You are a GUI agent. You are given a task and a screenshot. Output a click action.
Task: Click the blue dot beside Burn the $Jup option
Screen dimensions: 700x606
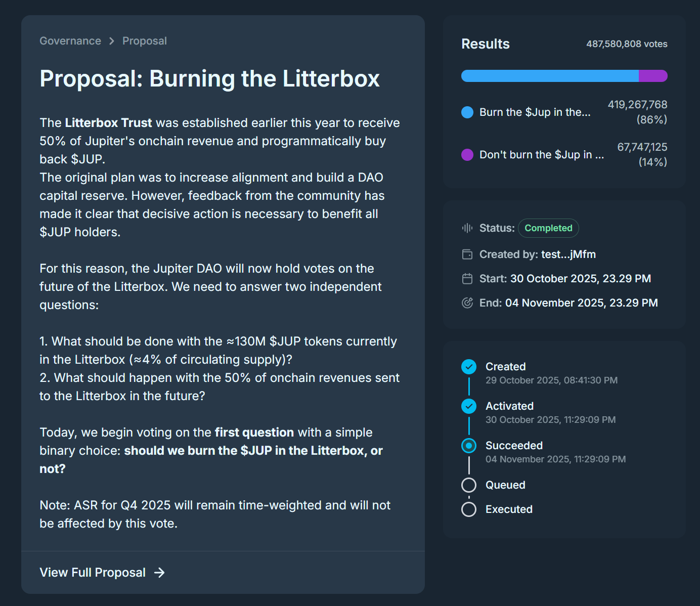467,112
